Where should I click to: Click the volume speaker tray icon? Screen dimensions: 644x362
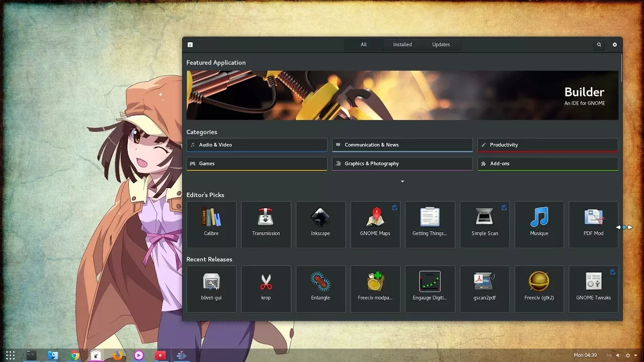pos(618,355)
